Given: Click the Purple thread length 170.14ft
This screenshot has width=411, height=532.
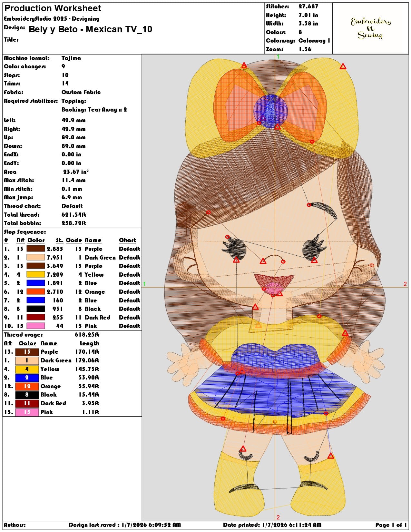Looking at the screenshot, I should 87,352.
